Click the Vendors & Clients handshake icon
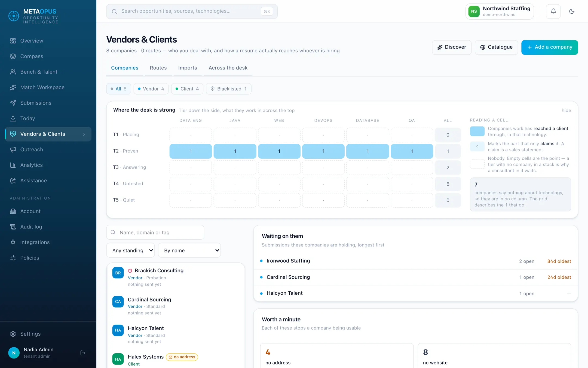This screenshot has width=588, height=368. [x=13, y=134]
